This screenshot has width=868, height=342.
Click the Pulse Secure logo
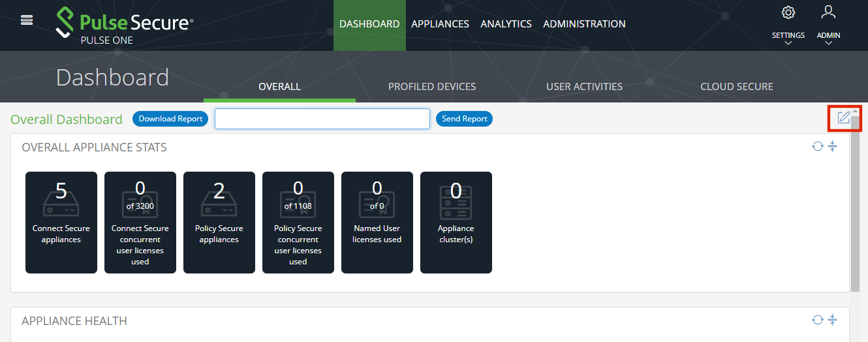click(125, 24)
